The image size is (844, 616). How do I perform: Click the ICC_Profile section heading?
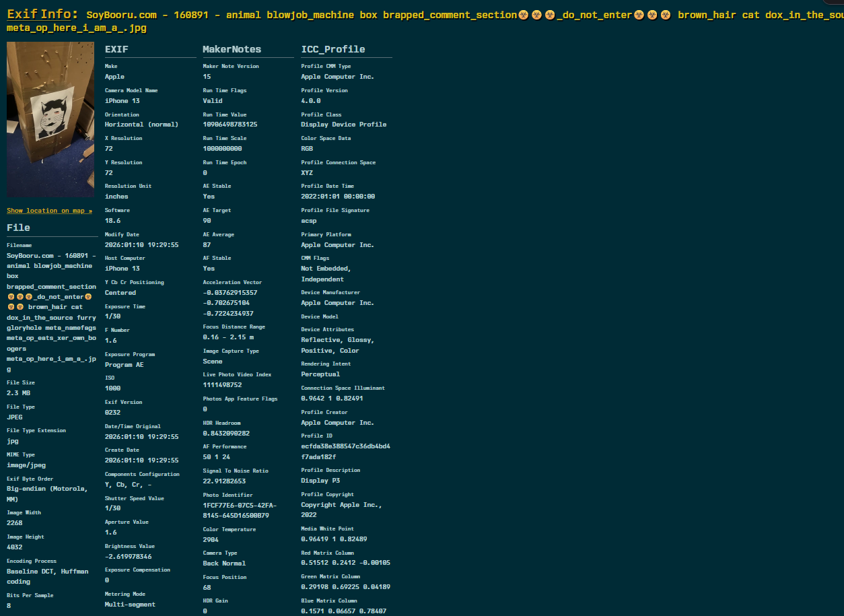pos(332,49)
